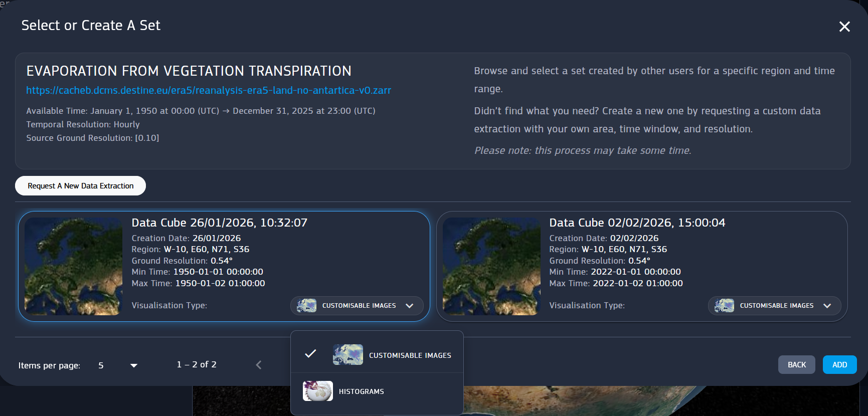Select the 26/01/2026 data cube map thumbnail
The image size is (868, 416).
(73, 266)
